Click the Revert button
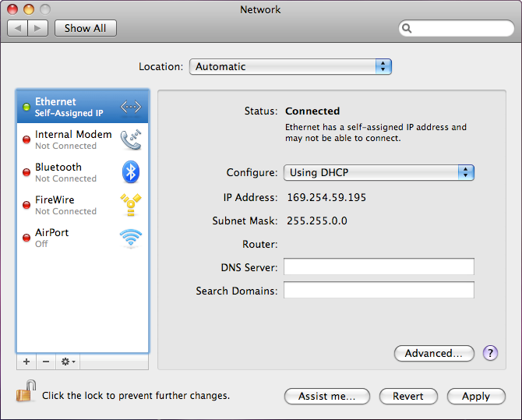522x420 pixels. [x=408, y=396]
